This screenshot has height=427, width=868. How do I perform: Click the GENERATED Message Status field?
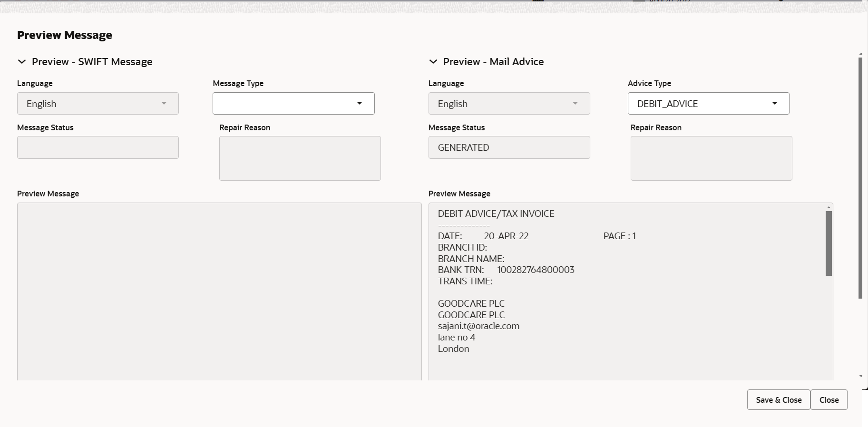click(509, 147)
